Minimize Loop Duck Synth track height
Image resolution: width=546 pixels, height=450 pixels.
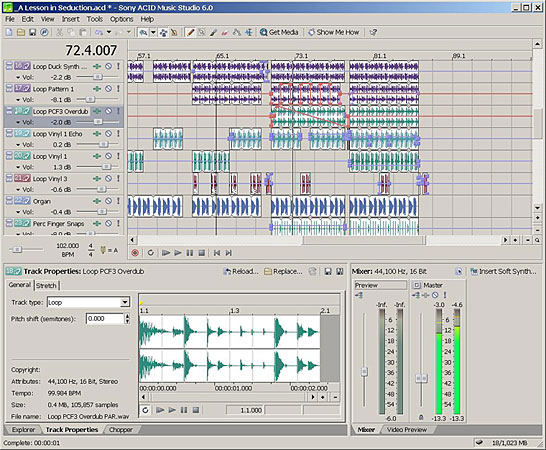(9, 65)
